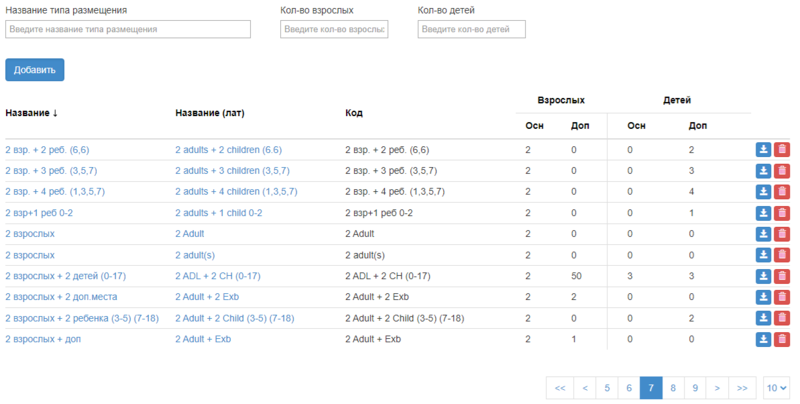This screenshot has width=800, height=404.
Task: Focus the 'Кол-во детей' input field
Action: pos(472,30)
